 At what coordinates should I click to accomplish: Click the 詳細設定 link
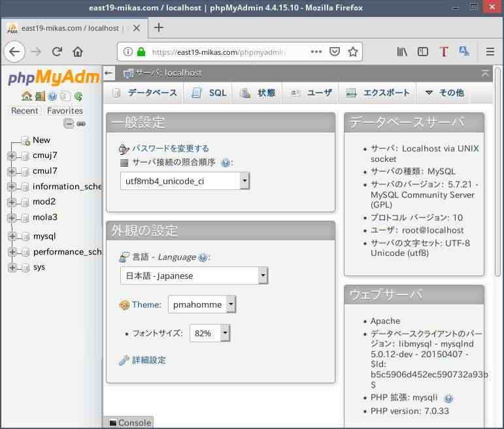click(x=148, y=360)
